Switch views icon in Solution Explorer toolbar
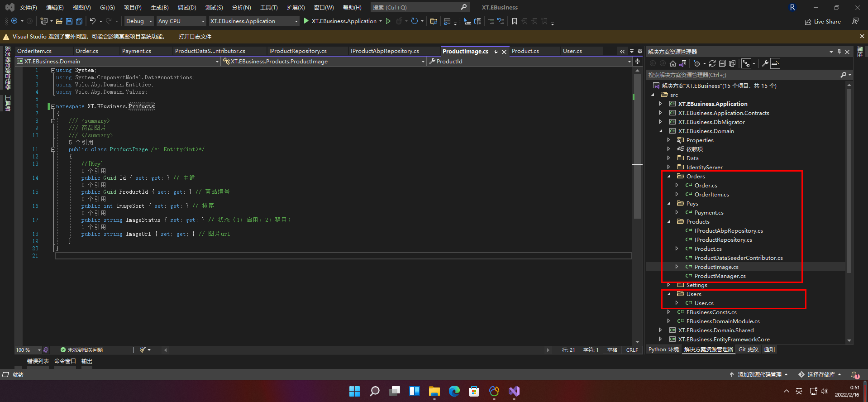 (683, 63)
